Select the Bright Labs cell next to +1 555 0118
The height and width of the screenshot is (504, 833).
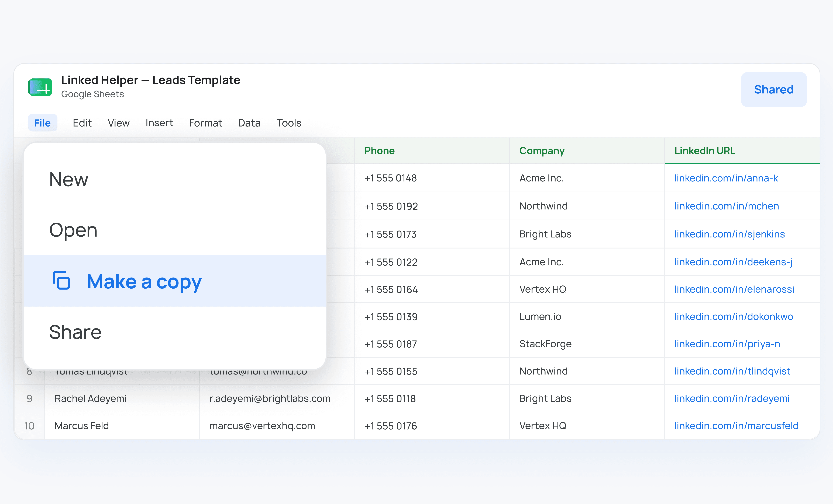587,399
